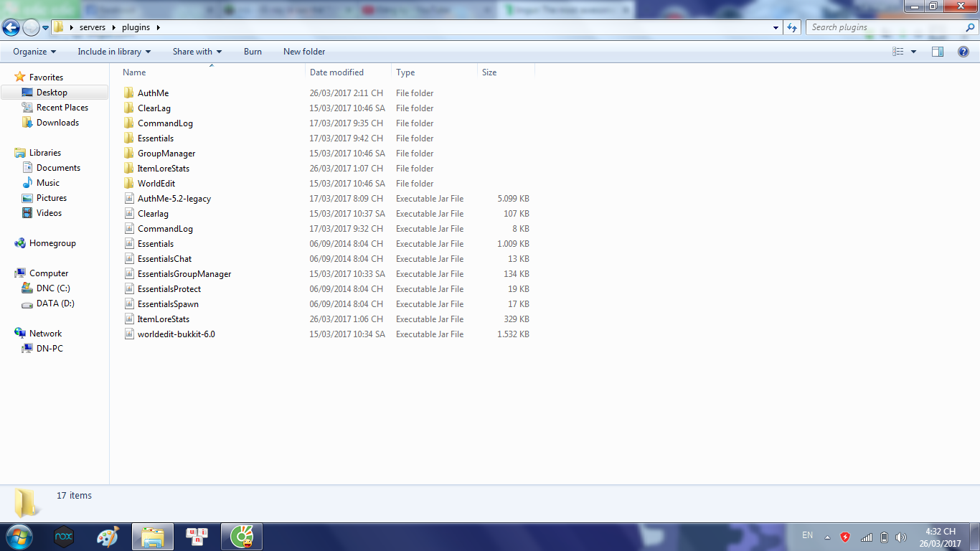
Task: Select the ItemLoreStats folder icon
Action: [129, 169]
